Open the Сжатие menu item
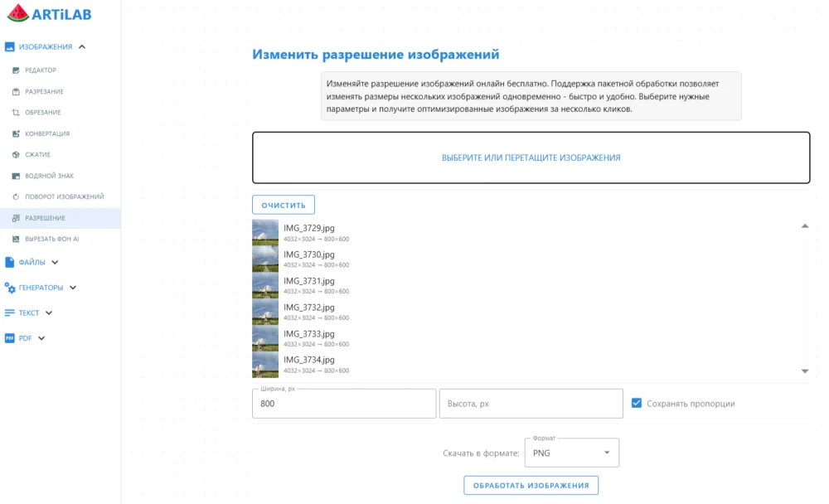The width and height of the screenshot is (829, 504). tap(61, 155)
